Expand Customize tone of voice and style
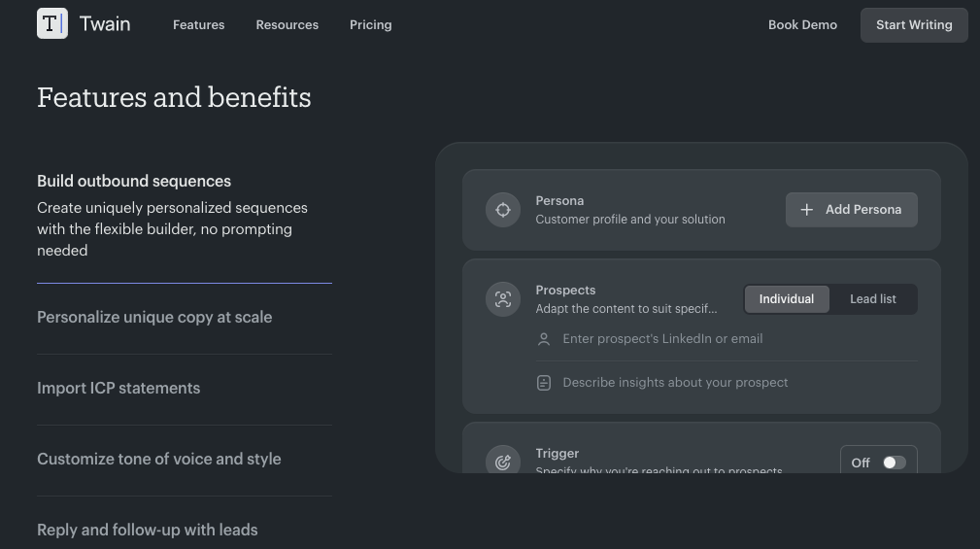The image size is (980, 549). (159, 460)
